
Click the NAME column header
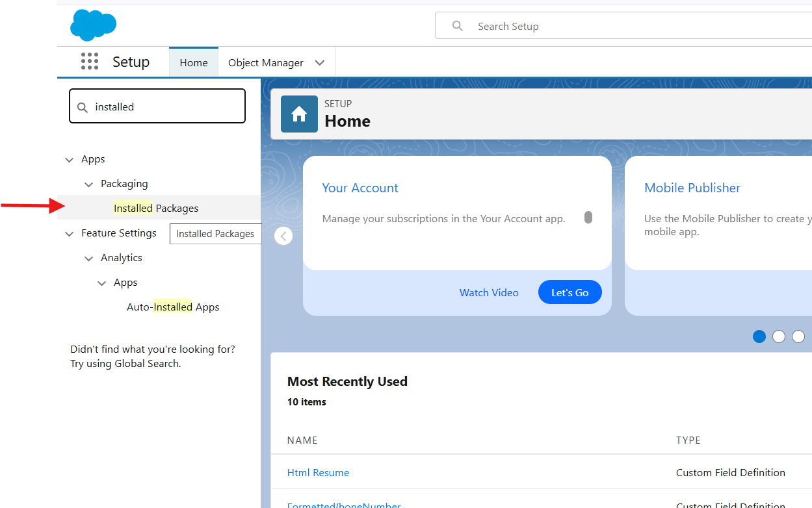tap(302, 440)
